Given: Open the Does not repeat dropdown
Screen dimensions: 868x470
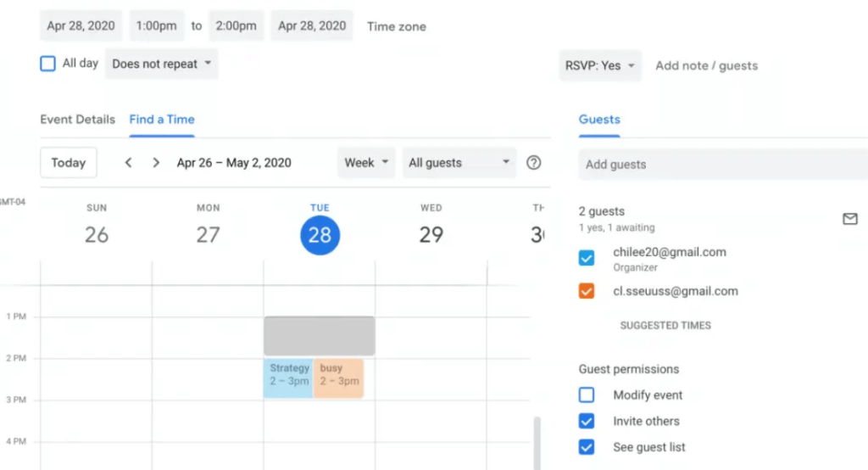Looking at the screenshot, I should (161, 64).
